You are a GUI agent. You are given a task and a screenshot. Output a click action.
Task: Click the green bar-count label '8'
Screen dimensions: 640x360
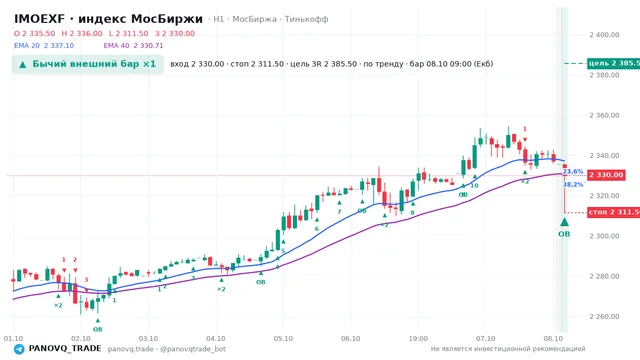[412, 213]
